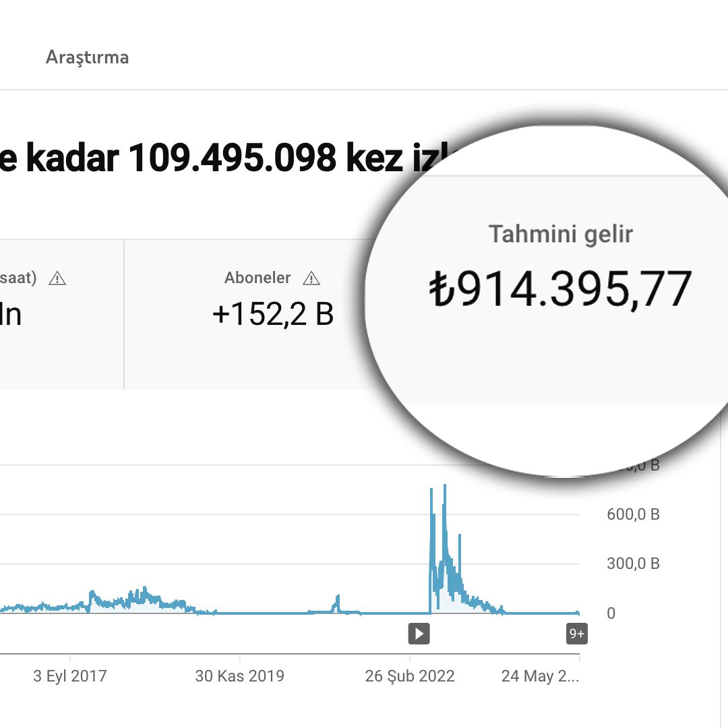Image resolution: width=728 pixels, height=728 pixels.
Task: Click the 109.495.098 view count headline
Action: (x=232, y=158)
